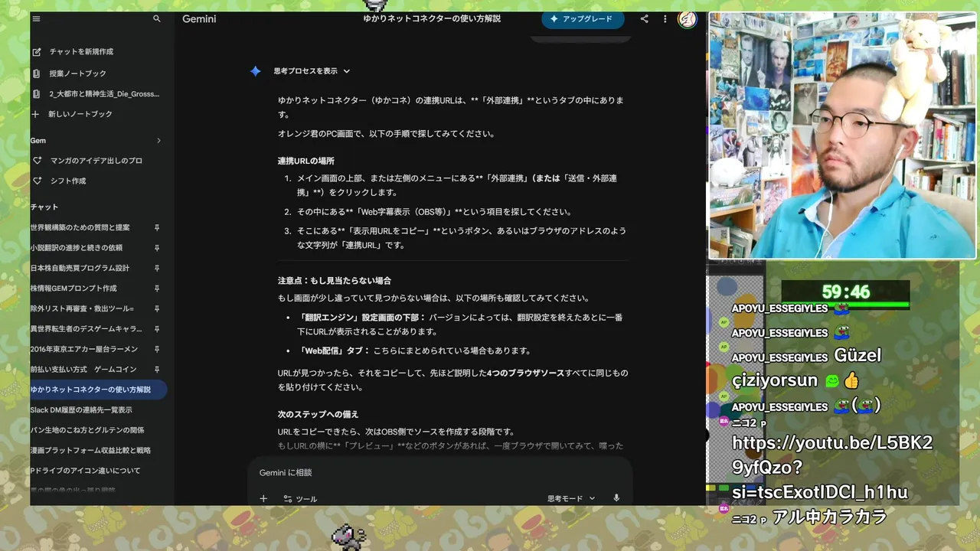This screenshot has height=551, width=980.
Task: Open the ツール tools button
Action: click(299, 499)
